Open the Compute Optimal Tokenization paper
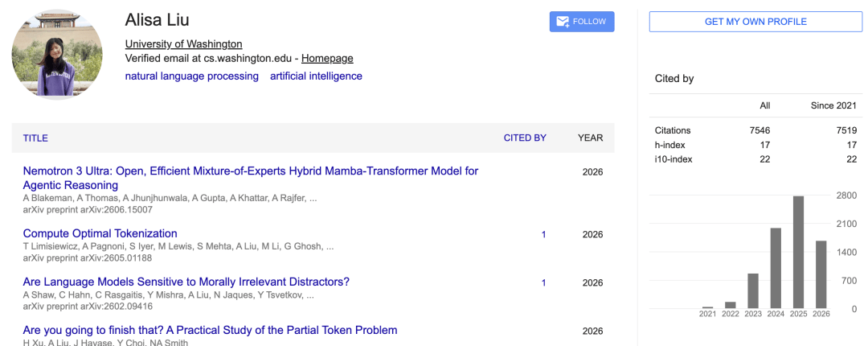Viewport: 868px width, 346px height. click(x=100, y=233)
